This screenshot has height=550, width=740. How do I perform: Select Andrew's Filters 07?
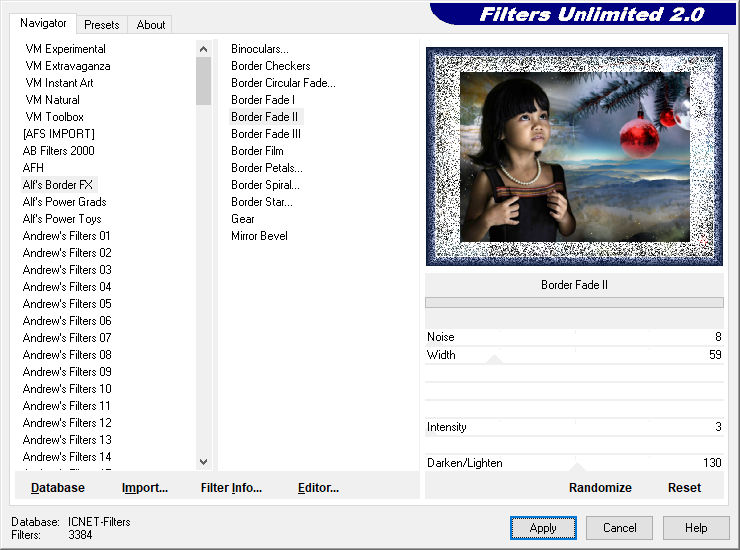pyautogui.click(x=67, y=338)
